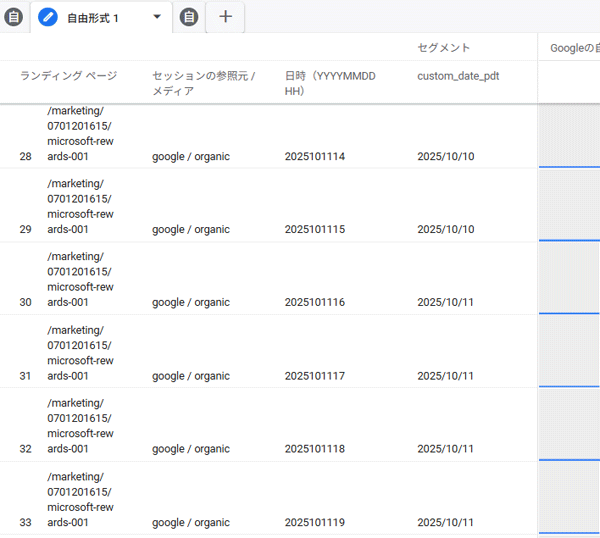Open the first table tab icon
The image size is (600, 538).
coord(12,17)
